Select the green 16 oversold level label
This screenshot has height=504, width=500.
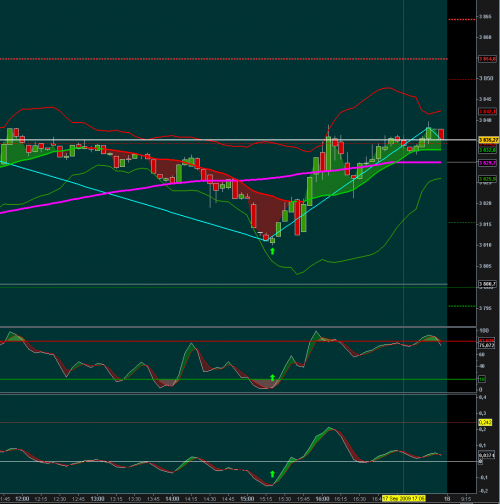[482, 379]
